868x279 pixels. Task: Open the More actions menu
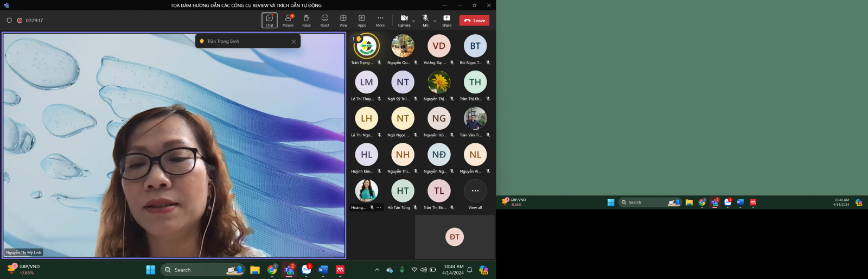tap(380, 20)
